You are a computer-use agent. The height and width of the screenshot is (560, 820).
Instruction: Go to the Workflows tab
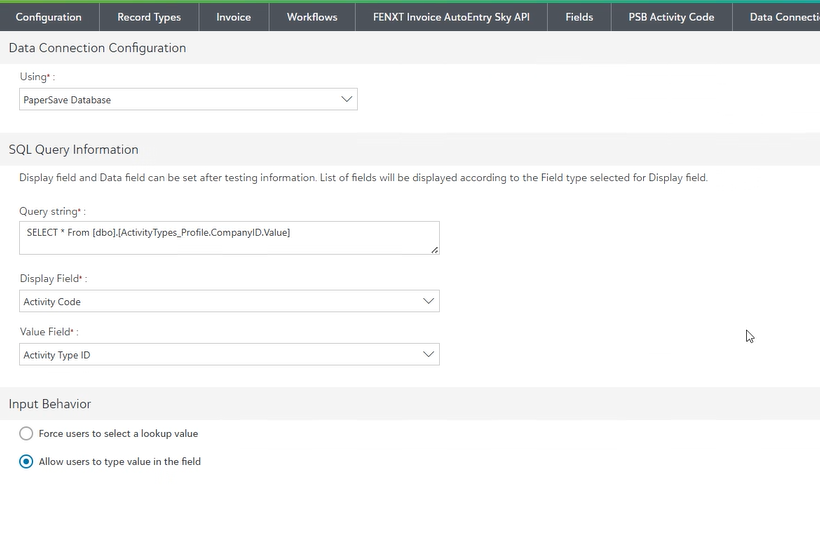tap(312, 17)
